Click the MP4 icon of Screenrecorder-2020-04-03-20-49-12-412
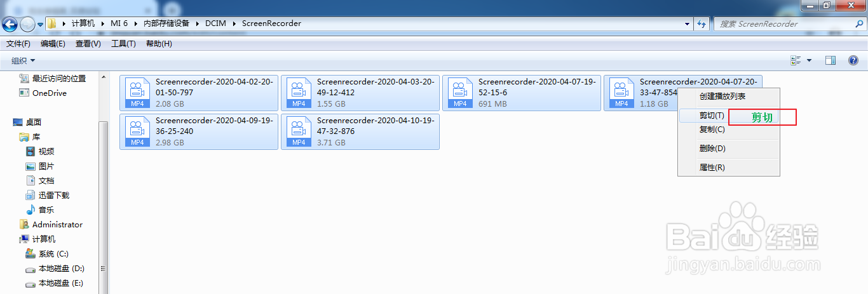Screen dimensions: 868x294 (298, 93)
